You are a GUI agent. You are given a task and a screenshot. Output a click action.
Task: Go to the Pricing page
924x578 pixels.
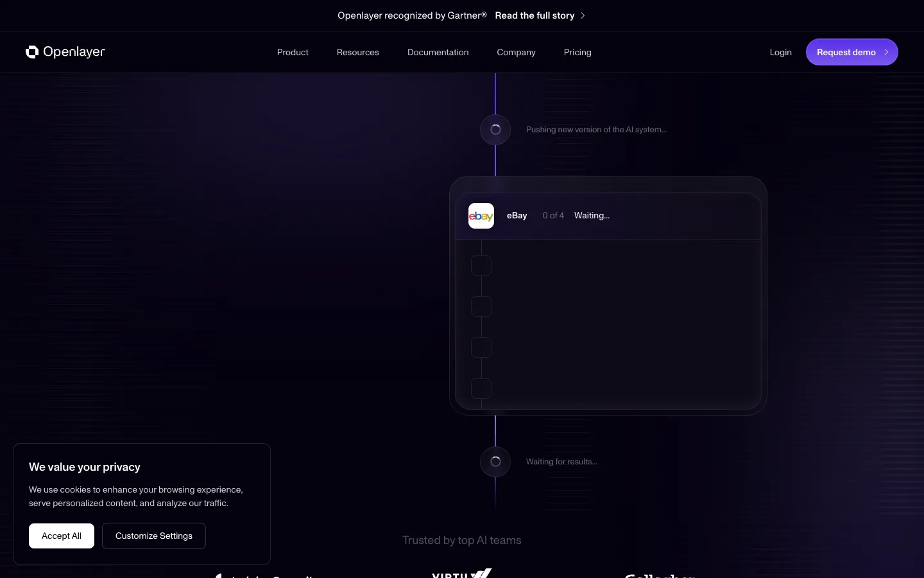point(577,52)
